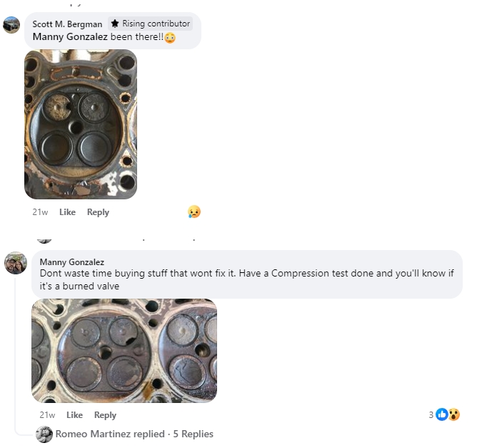The image size is (492, 448).
Task: Click the blue thumbs-up reaction icon
Action: pyautogui.click(x=441, y=414)
